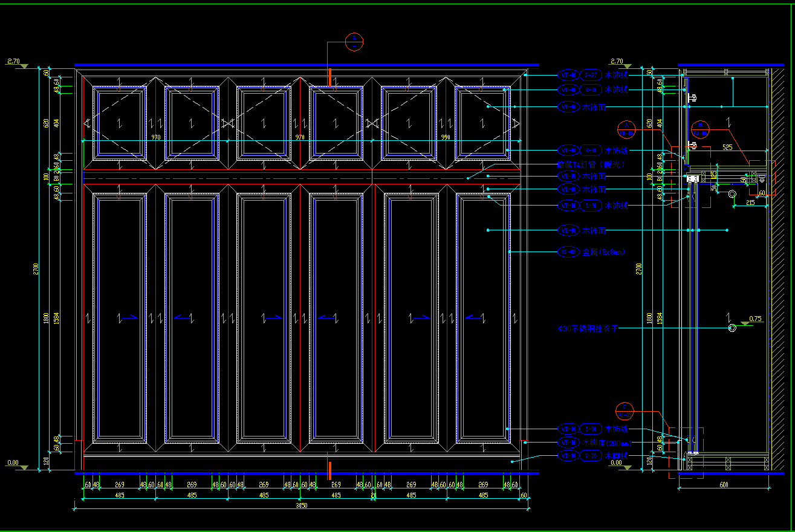Click the 600 depth dimension under section
The height and width of the screenshot is (532, 795).
pyautogui.click(x=724, y=485)
